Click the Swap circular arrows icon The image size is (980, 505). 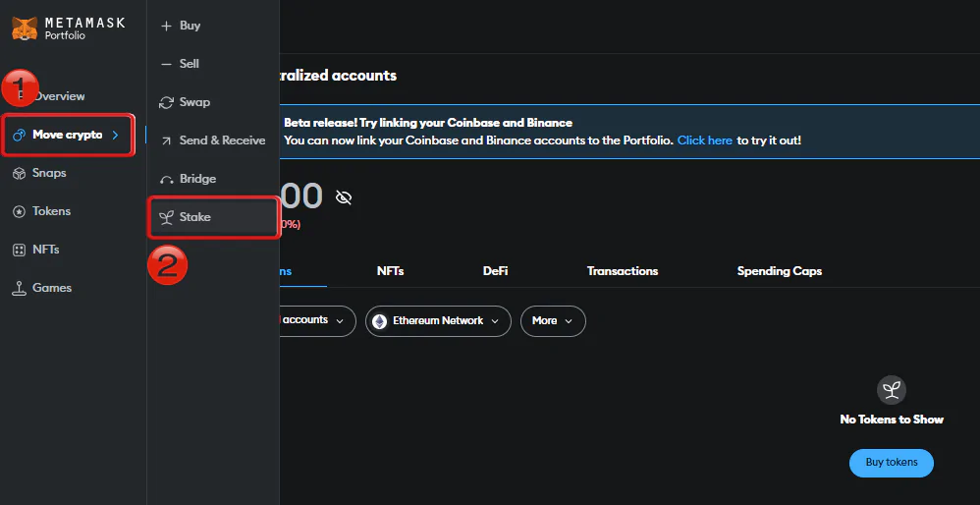[166, 102]
